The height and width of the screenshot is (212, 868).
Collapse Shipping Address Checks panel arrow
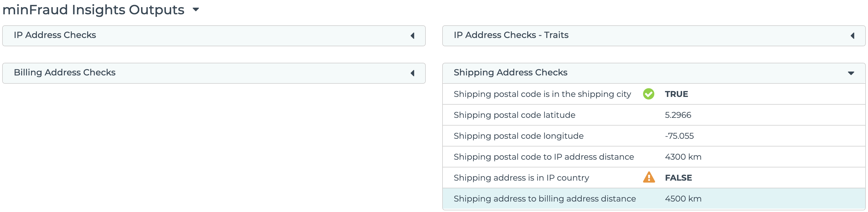tap(851, 73)
